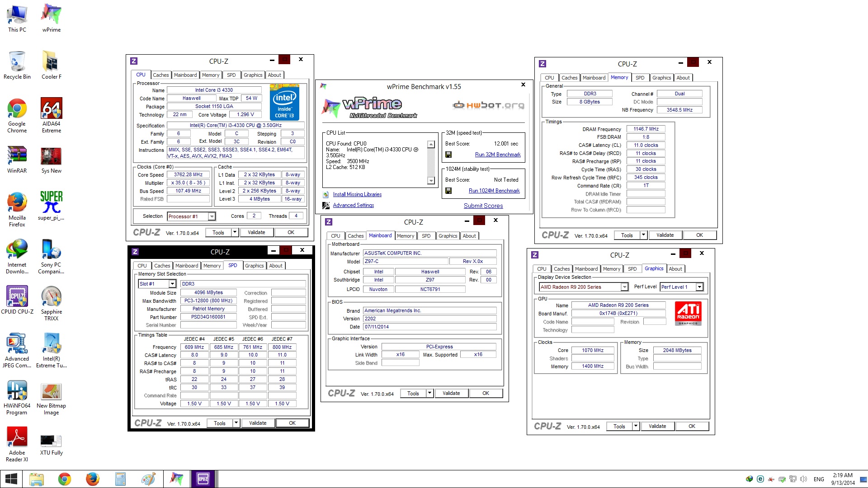Screen dimensions: 868x488
Task: Launch Google Chrome from desktop
Action: tap(17, 115)
